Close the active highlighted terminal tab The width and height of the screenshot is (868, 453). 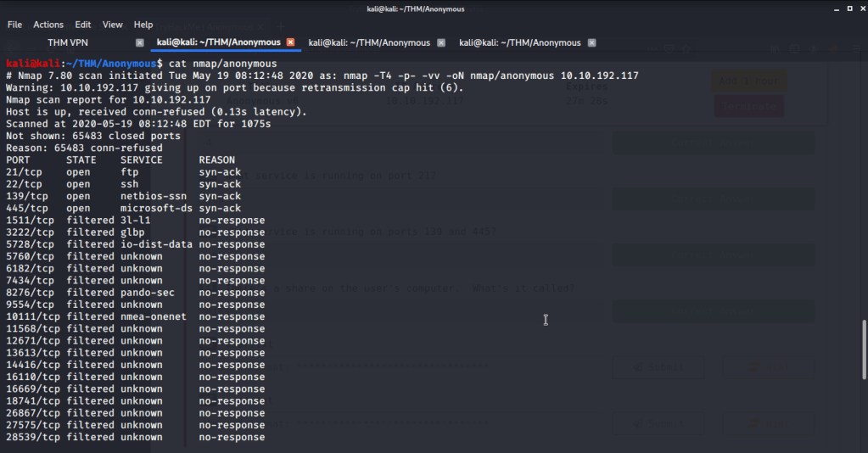tap(290, 42)
